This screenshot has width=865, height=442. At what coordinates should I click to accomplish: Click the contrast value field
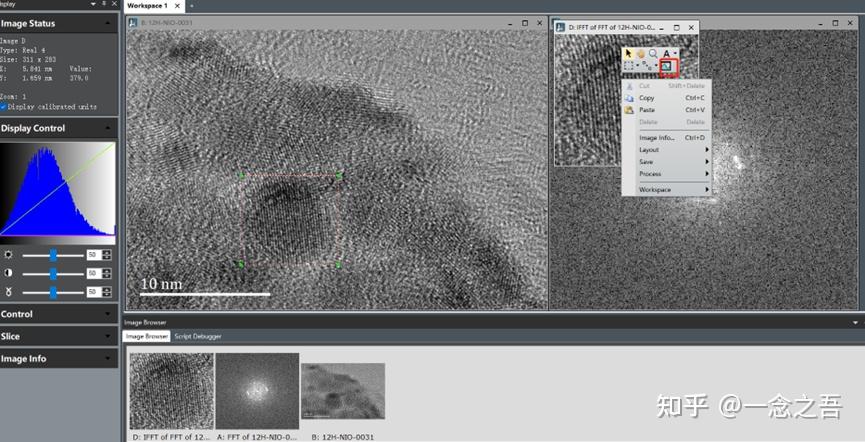point(94,273)
